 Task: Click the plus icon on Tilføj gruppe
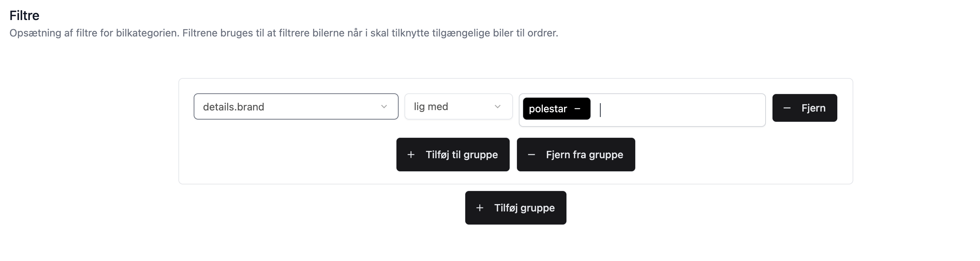[479, 208]
